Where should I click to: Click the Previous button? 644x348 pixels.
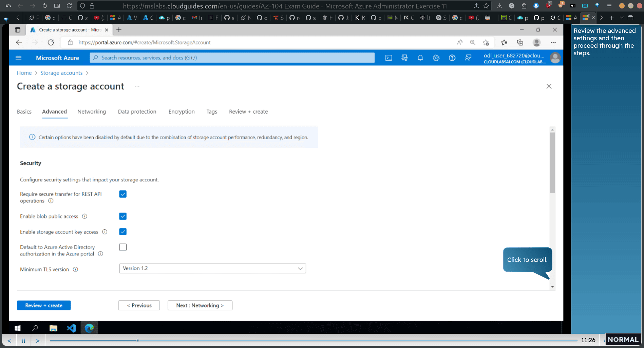click(139, 305)
